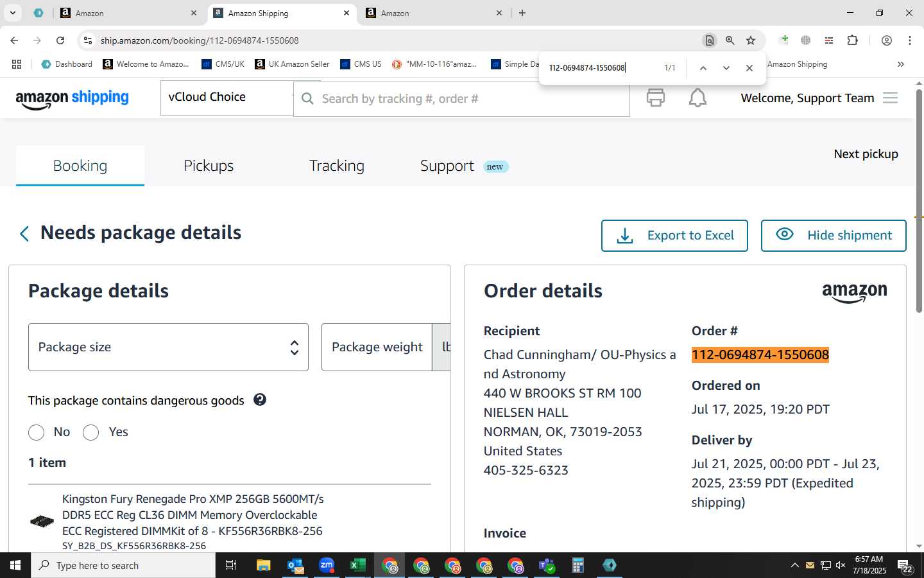
Task: Open Zoom from the taskbar
Action: point(327,565)
